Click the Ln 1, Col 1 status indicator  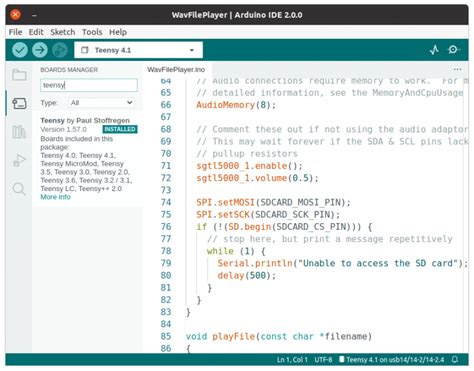click(292, 360)
